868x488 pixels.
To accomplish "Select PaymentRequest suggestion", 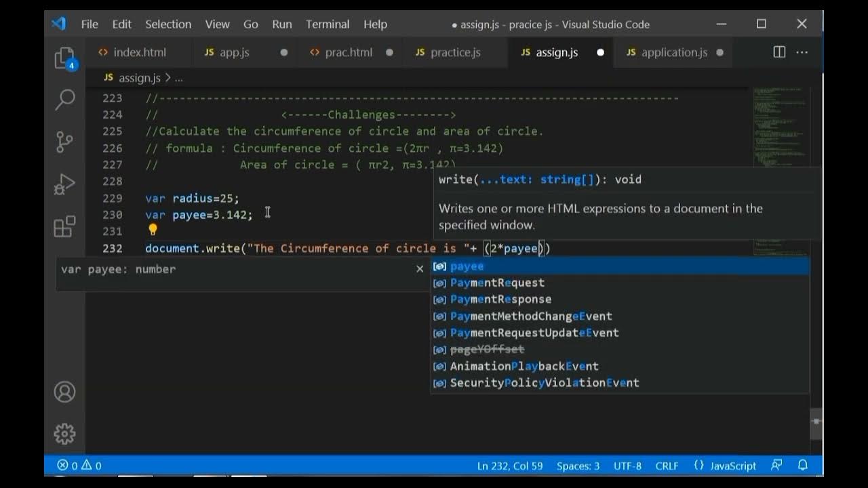I will click(x=620, y=283).
